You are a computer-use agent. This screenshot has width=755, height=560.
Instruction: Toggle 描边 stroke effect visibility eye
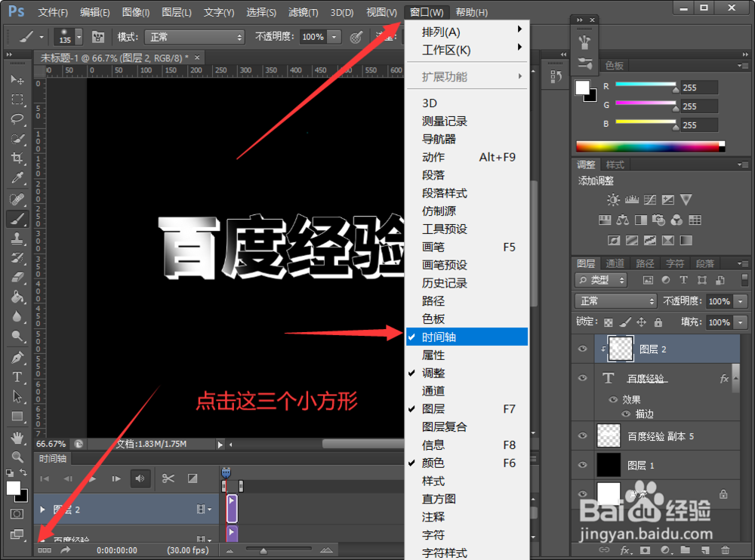coord(626,414)
